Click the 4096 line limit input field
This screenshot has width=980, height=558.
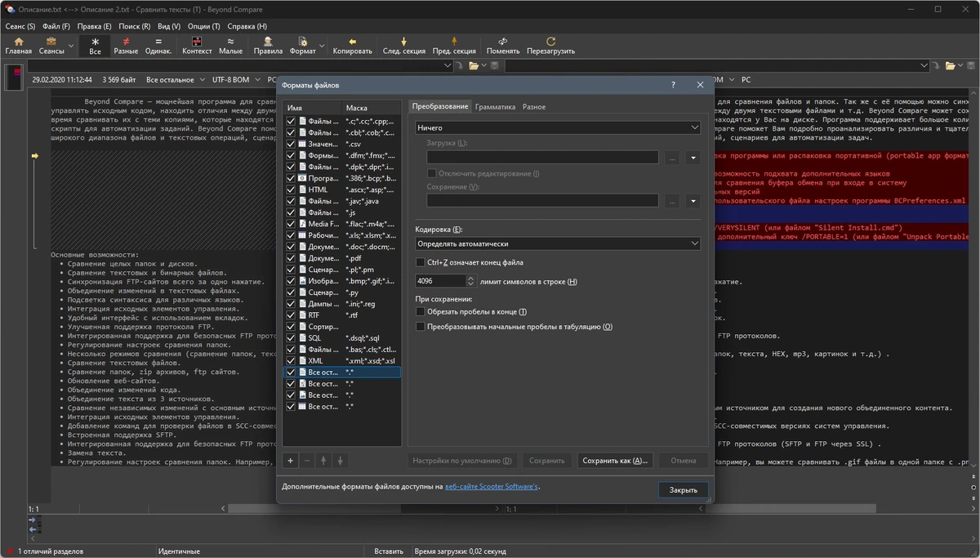(440, 281)
